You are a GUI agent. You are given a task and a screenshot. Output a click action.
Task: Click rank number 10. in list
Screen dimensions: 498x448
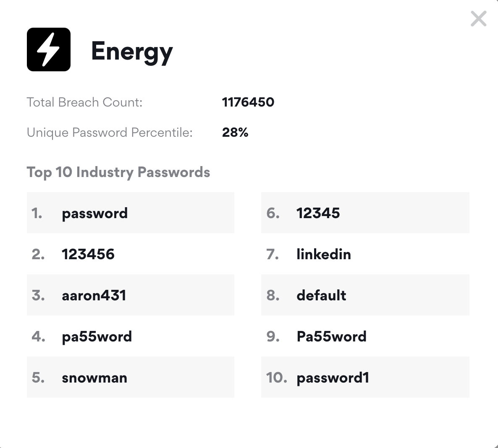pyautogui.click(x=276, y=378)
